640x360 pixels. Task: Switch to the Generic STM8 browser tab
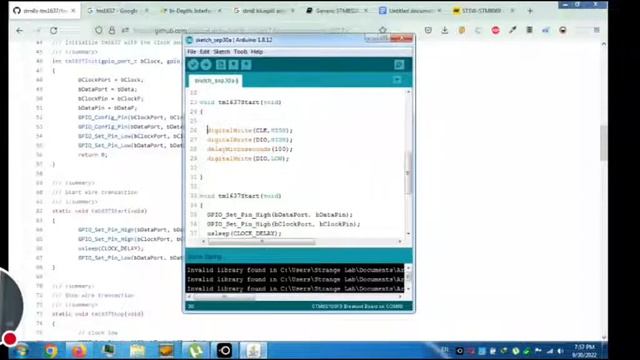[x=337, y=11]
